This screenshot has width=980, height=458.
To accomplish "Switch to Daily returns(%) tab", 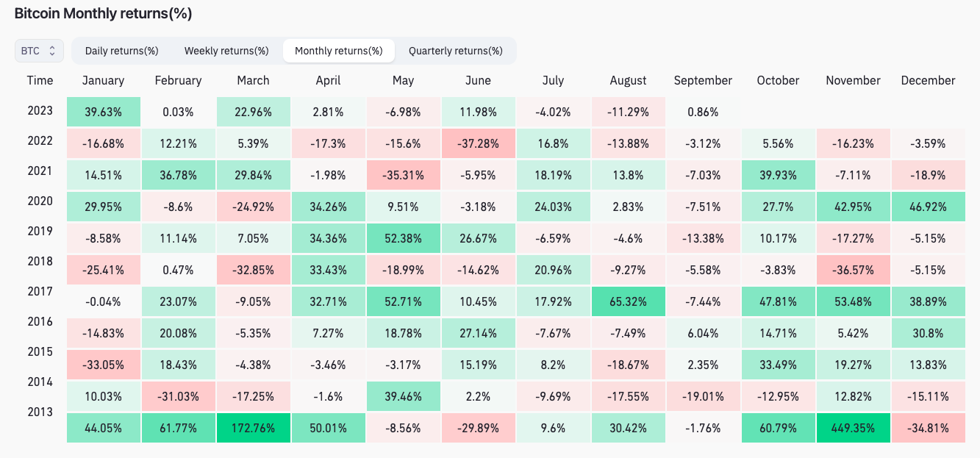I will point(122,51).
